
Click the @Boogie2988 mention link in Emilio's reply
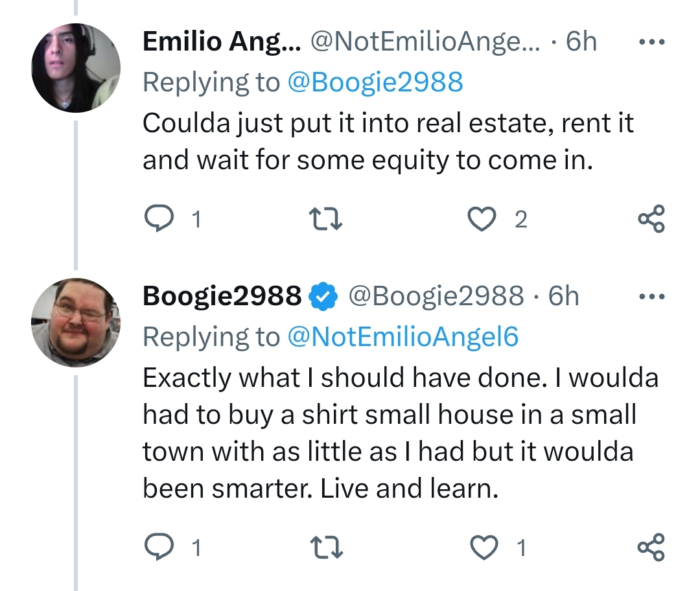coord(375,82)
